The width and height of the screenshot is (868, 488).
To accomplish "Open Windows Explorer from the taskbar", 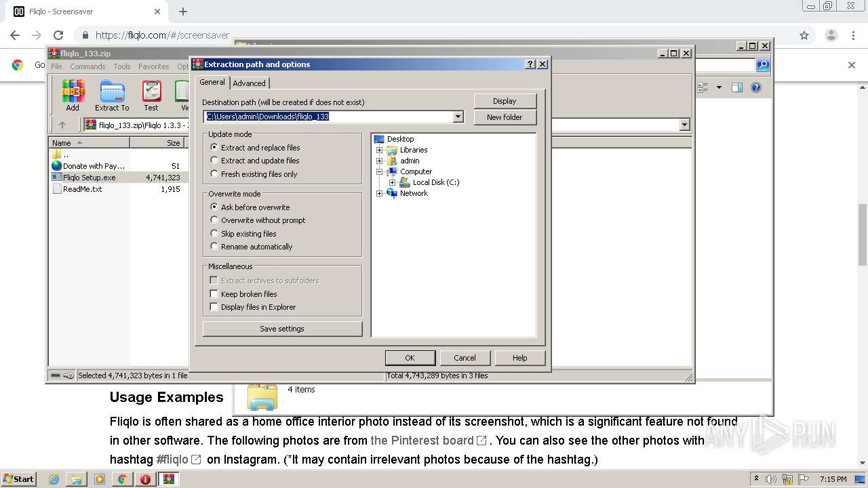I will click(x=77, y=479).
